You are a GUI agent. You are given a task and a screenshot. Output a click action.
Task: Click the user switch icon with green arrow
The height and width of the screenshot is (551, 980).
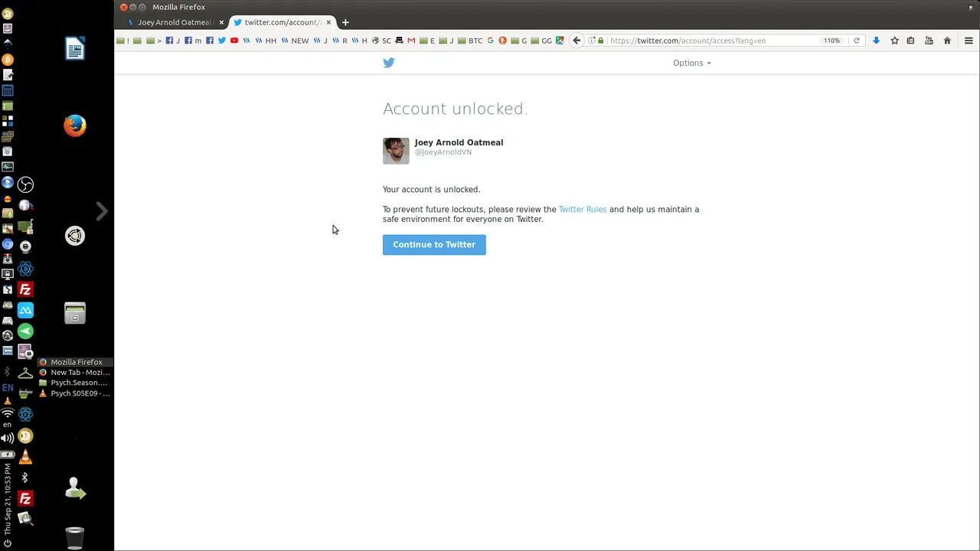click(x=75, y=488)
